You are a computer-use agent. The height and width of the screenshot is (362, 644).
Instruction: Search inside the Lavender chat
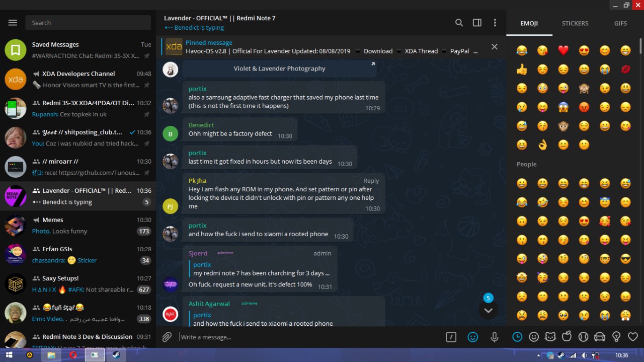(459, 23)
